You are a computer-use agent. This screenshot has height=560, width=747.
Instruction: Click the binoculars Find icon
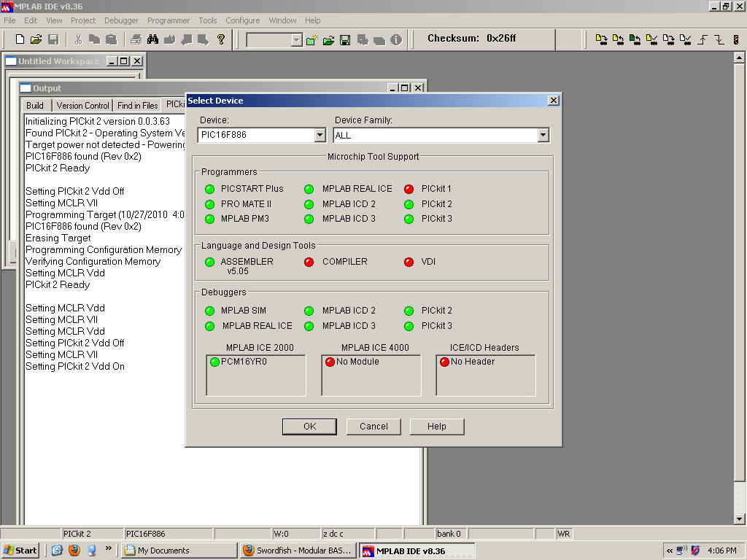coord(152,39)
